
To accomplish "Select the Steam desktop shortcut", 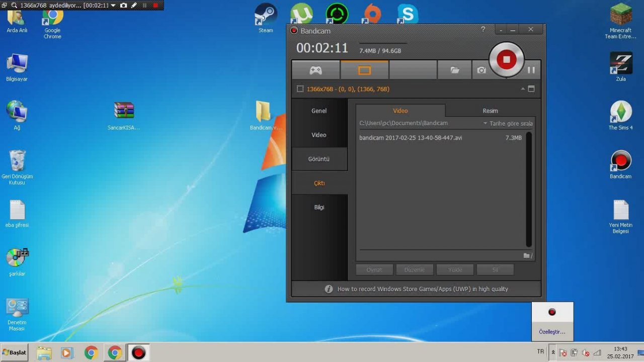I will click(266, 19).
